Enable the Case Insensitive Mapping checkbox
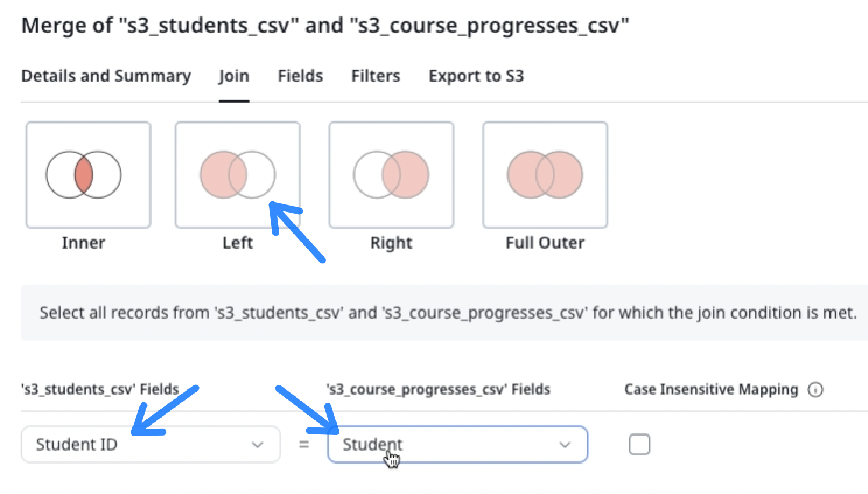 pos(639,444)
